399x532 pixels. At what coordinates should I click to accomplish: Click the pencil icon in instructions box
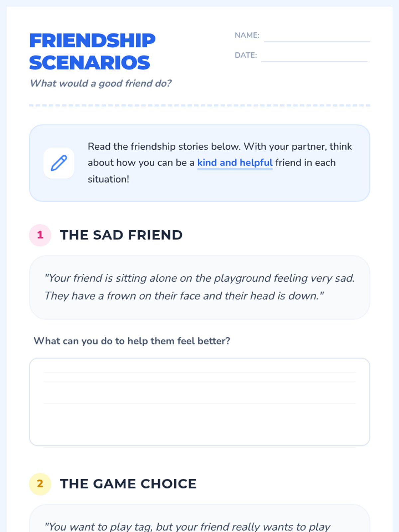(59, 163)
